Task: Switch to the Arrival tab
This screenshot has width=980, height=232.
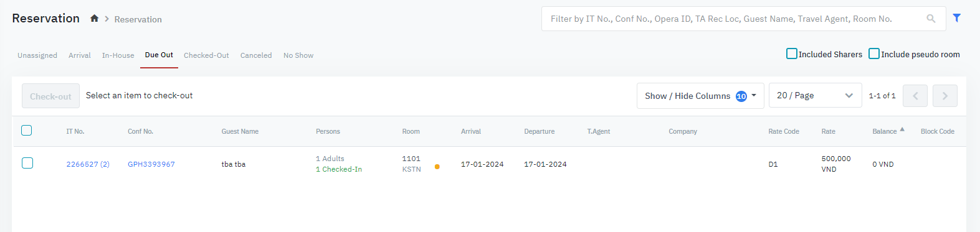Action: [80, 55]
